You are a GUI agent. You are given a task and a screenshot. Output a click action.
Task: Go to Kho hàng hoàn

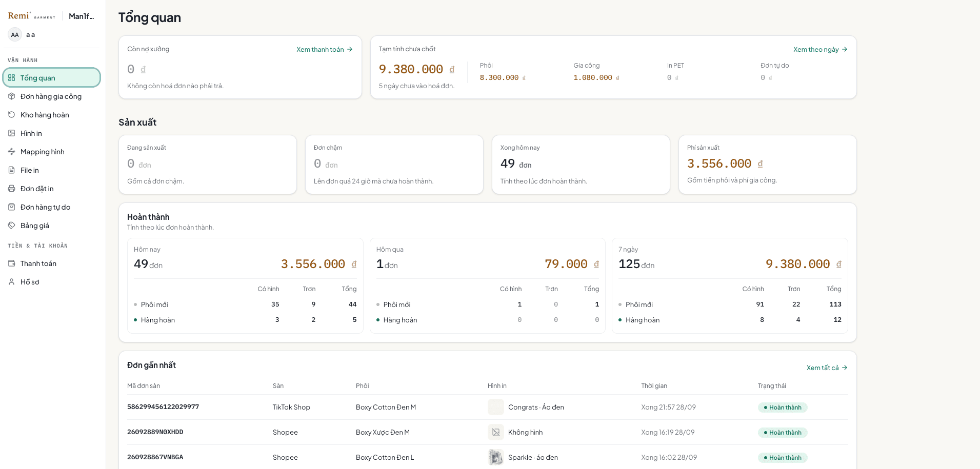52,115
